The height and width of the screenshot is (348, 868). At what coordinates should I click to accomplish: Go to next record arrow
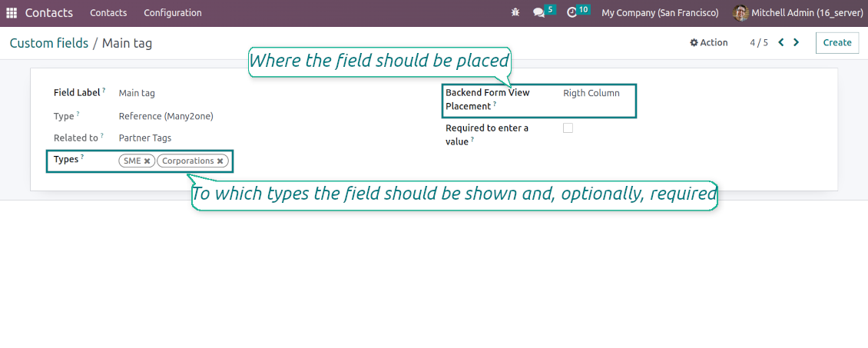pos(797,43)
